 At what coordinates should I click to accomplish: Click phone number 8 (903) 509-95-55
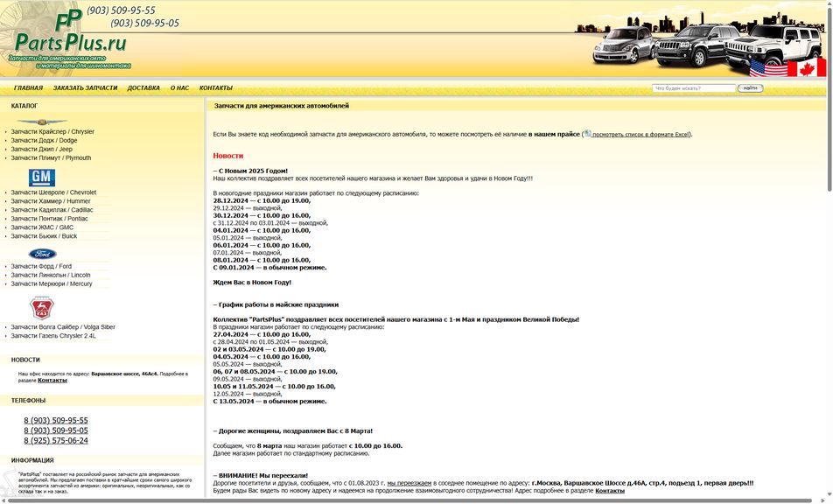pos(56,420)
